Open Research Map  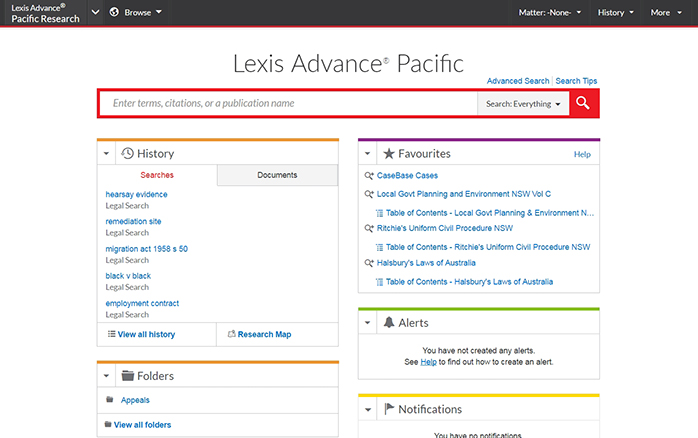pyautogui.click(x=264, y=334)
